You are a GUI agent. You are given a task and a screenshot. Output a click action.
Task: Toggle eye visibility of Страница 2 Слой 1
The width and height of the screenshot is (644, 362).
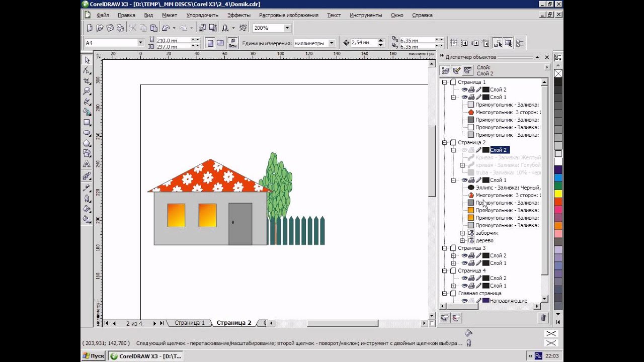(464, 180)
